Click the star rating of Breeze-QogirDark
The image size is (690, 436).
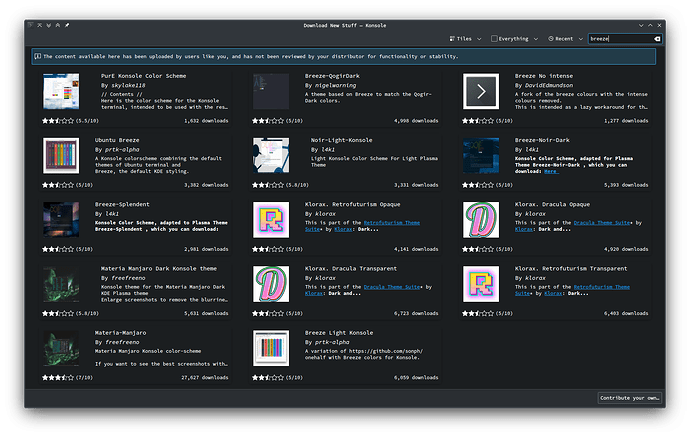click(268, 121)
